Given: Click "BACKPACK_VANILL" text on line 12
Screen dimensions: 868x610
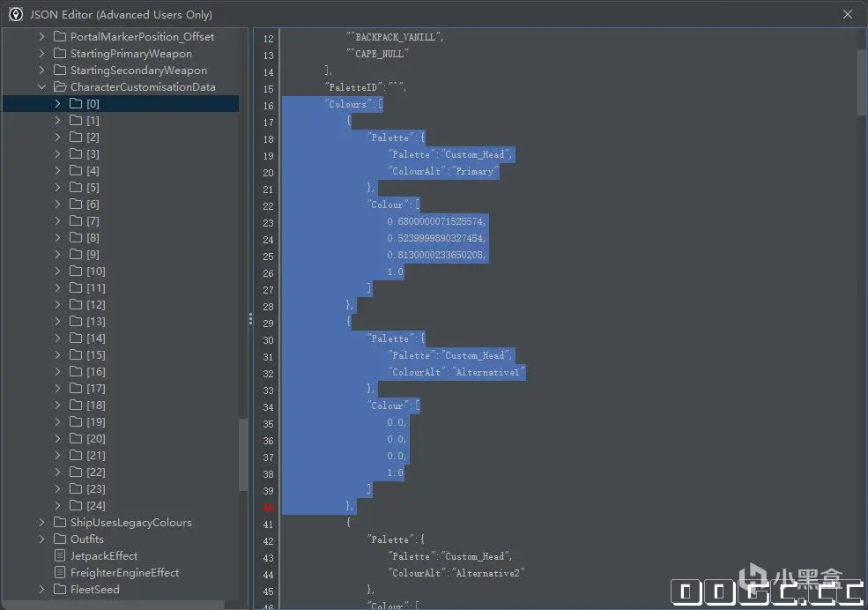Looking at the screenshot, I should 396,37.
